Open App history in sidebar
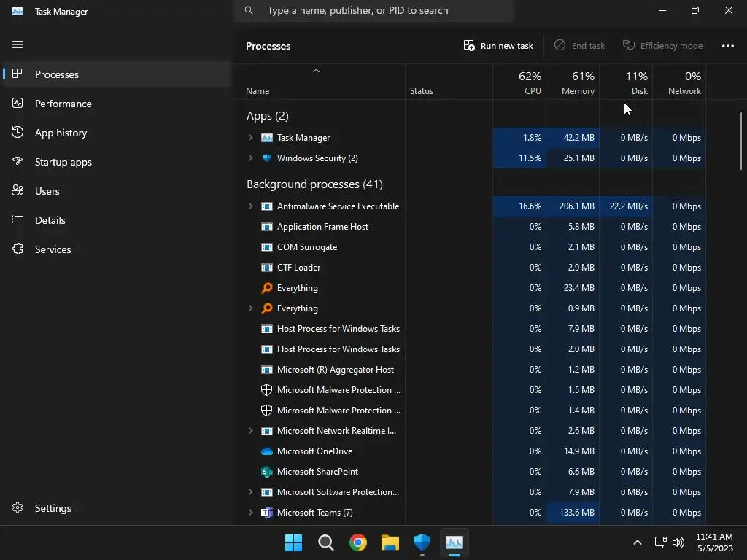Screen dimensions: 747x560 pos(116,133)
